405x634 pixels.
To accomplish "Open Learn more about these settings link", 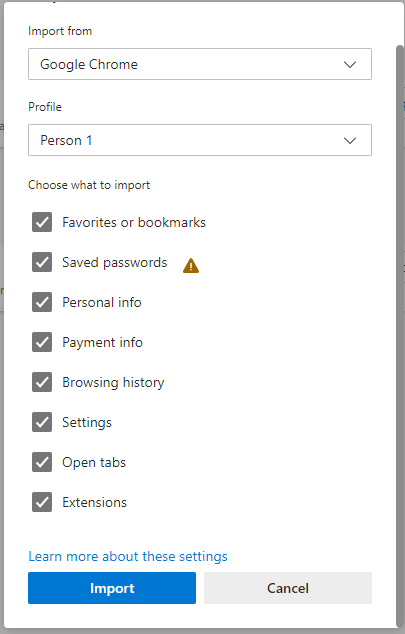I will (128, 556).
